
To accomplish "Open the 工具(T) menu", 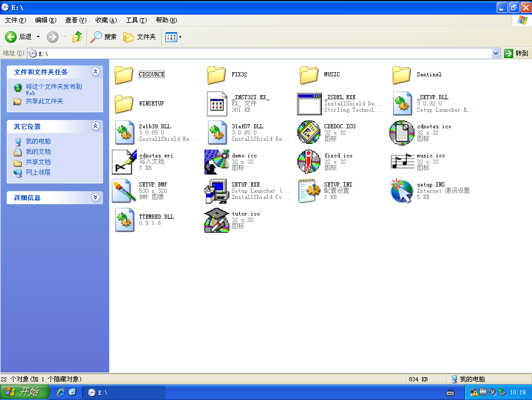I will pyautogui.click(x=135, y=20).
